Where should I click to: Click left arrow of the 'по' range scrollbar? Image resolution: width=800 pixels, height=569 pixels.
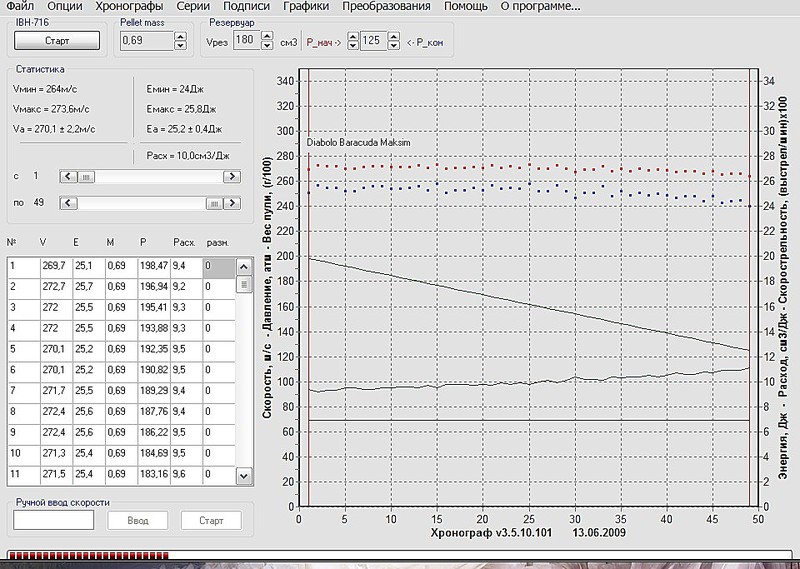68,203
